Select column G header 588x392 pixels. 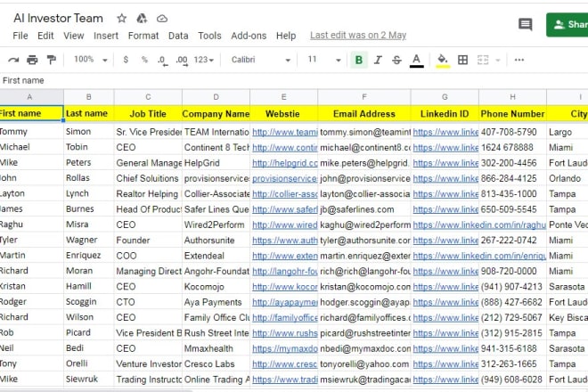445,97
